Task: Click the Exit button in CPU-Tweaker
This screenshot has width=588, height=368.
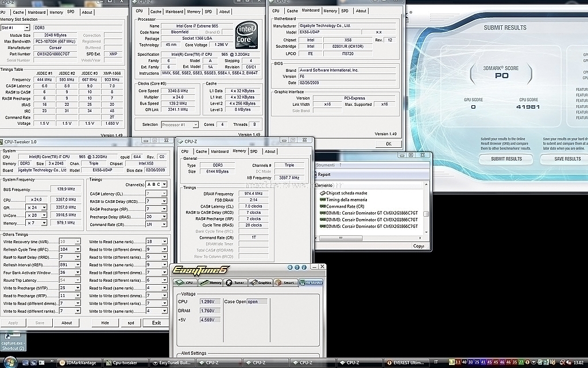Action: (x=156, y=323)
